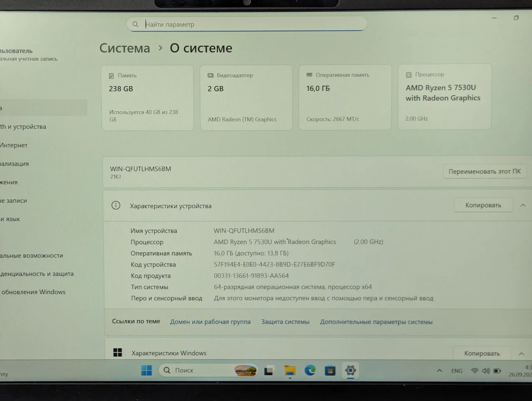This screenshot has height=401, width=532.
Task: Open Домен или рабочая группа link
Action: click(x=210, y=322)
